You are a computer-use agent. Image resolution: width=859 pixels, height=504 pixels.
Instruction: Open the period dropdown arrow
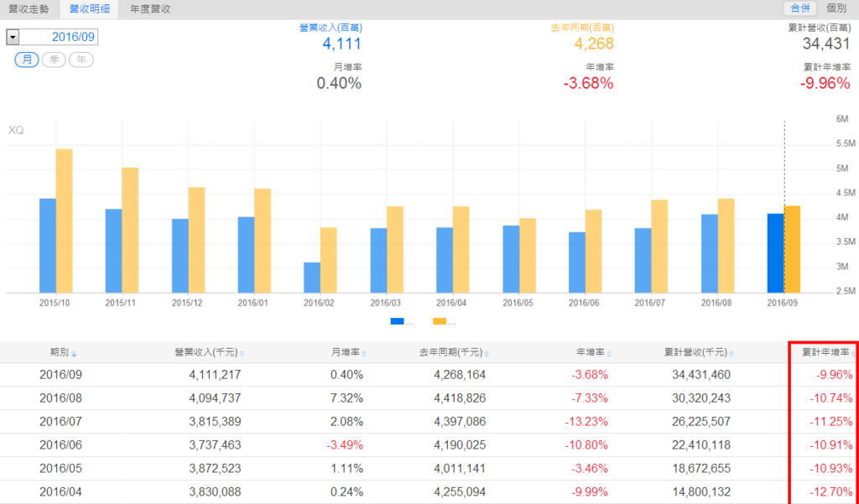(x=13, y=37)
